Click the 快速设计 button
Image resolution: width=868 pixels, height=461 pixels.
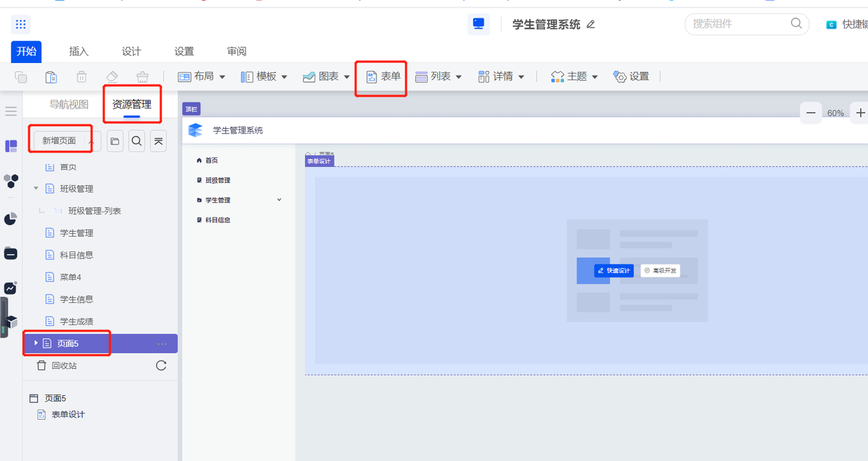tap(614, 270)
